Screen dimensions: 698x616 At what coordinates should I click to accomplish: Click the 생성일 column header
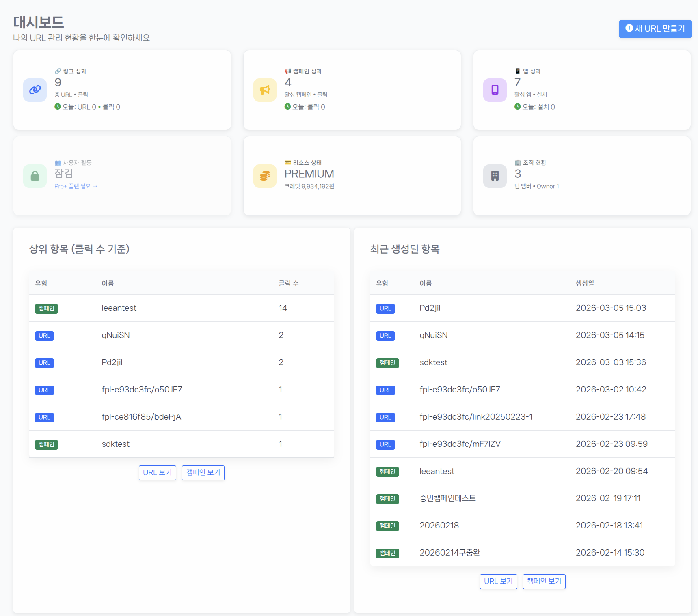click(585, 283)
